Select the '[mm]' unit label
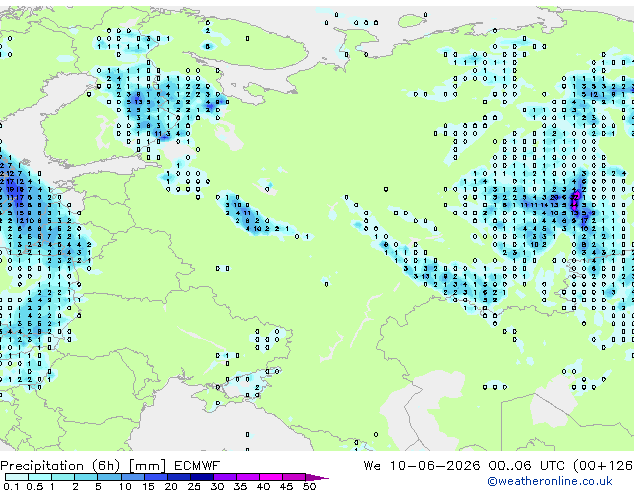This screenshot has height=490, width=634. 147,466
